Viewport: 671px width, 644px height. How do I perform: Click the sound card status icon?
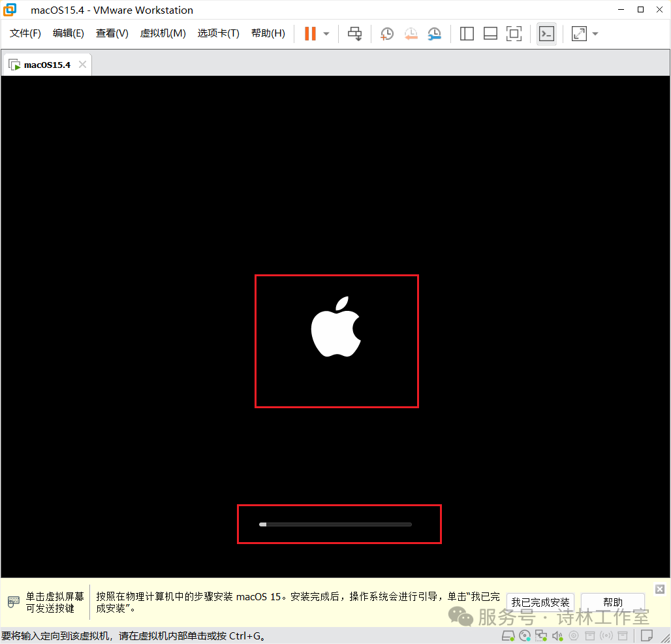(557, 636)
